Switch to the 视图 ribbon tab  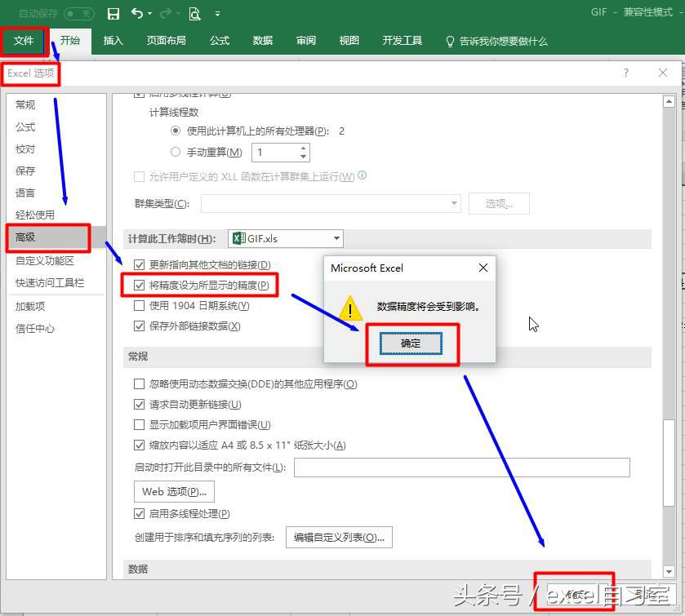(x=349, y=41)
